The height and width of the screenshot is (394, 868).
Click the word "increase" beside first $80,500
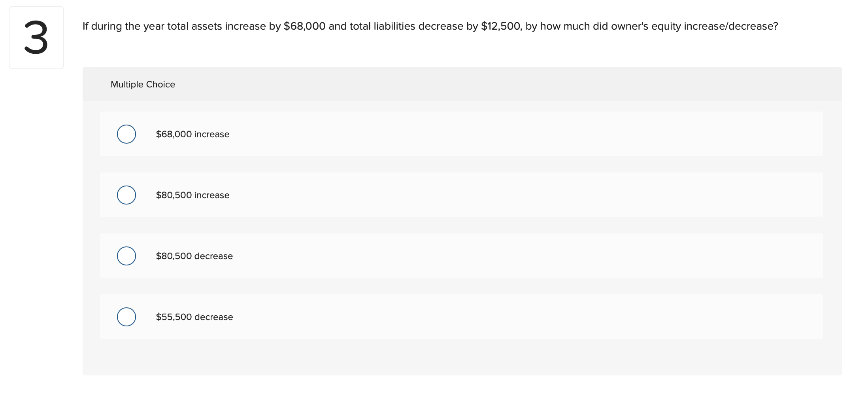click(x=212, y=195)
